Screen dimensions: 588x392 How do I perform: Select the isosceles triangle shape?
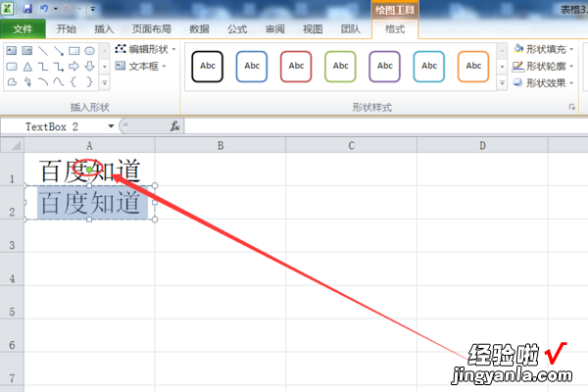point(27,67)
